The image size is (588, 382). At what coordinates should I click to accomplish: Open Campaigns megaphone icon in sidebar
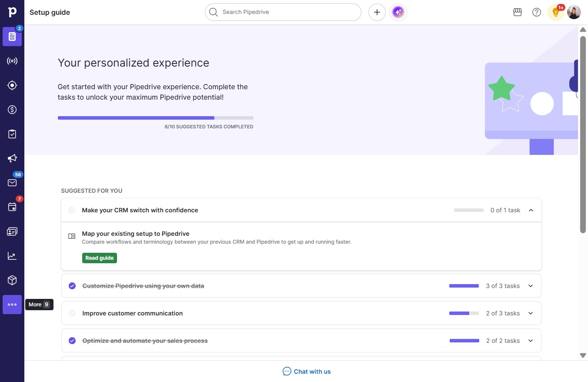tap(12, 158)
